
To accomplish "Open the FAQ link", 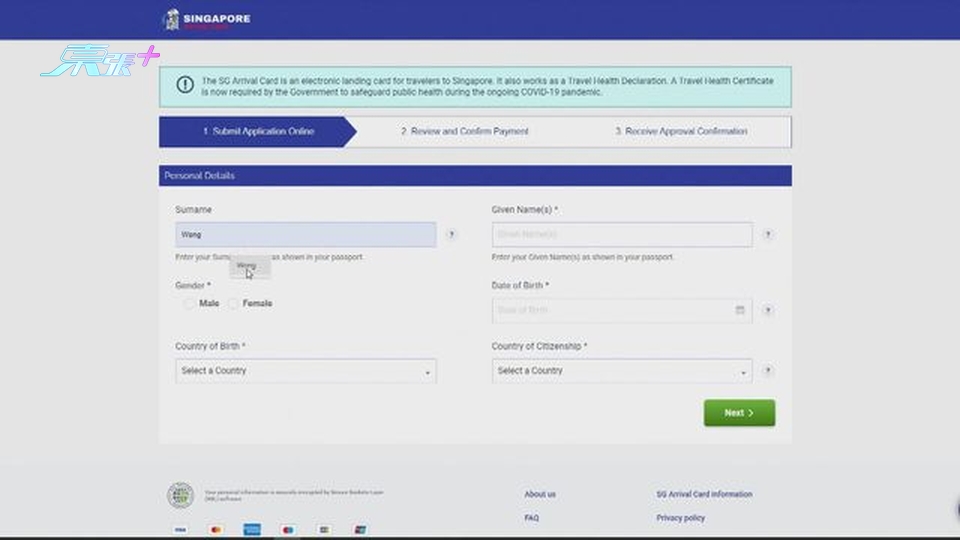I will [531, 518].
